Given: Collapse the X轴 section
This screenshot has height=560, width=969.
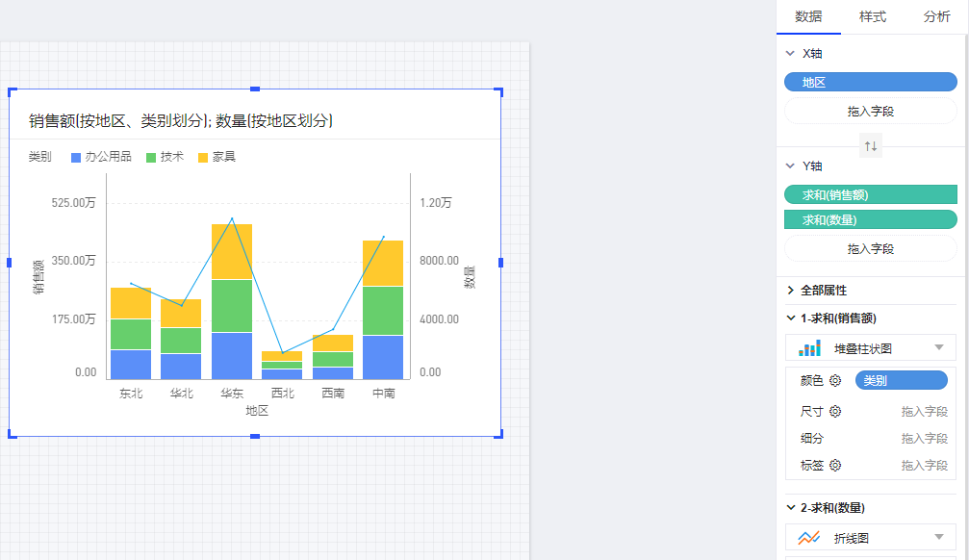Looking at the screenshot, I should click(791, 54).
